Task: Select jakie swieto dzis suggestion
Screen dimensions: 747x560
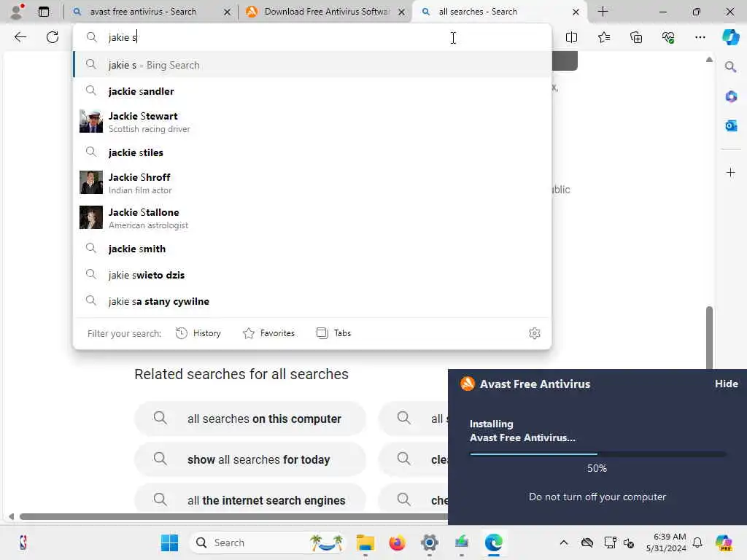Action: [x=312, y=275]
